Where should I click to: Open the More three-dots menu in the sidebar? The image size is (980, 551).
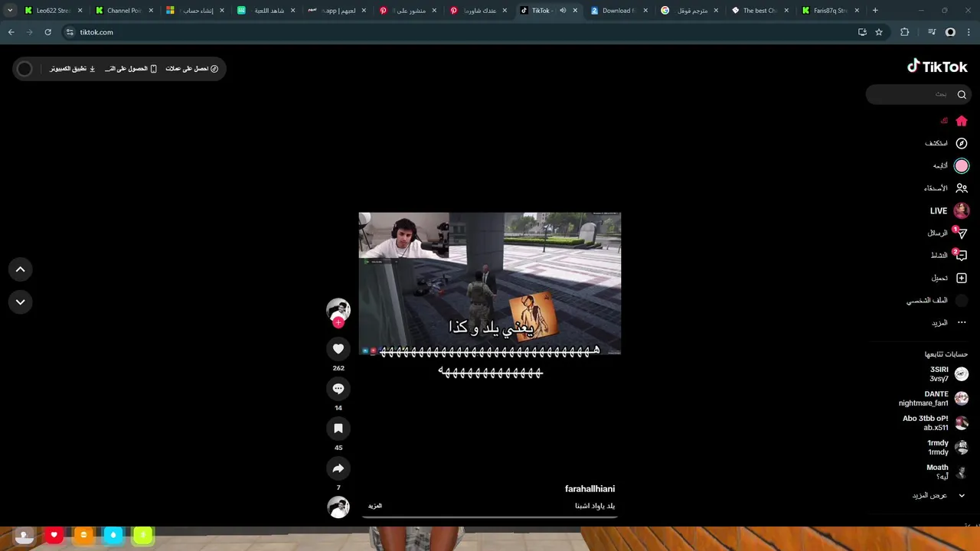tap(962, 323)
